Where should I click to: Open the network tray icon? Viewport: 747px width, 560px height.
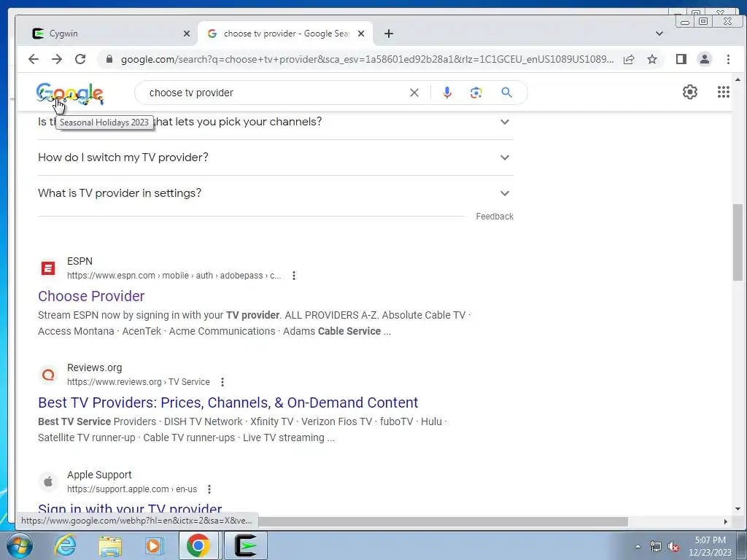[x=656, y=547]
